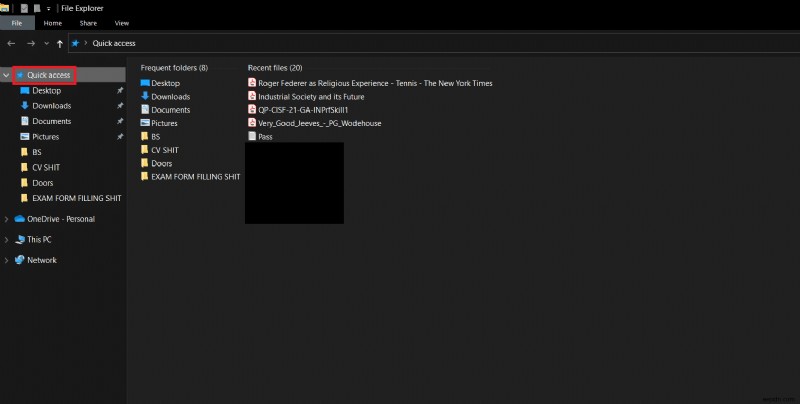Screen dimensions: 800x404
Task: Collapse the Quick access tree node
Action: (x=6, y=75)
